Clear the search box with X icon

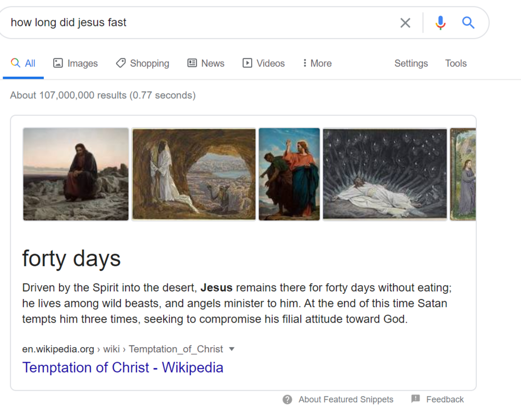(405, 23)
